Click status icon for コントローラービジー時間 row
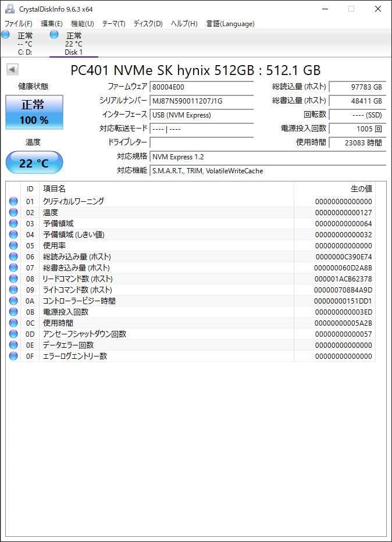 13,301
